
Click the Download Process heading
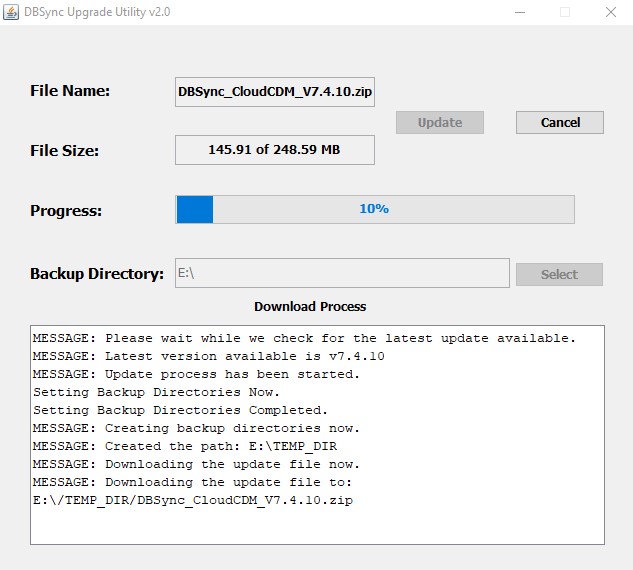pyautogui.click(x=310, y=306)
